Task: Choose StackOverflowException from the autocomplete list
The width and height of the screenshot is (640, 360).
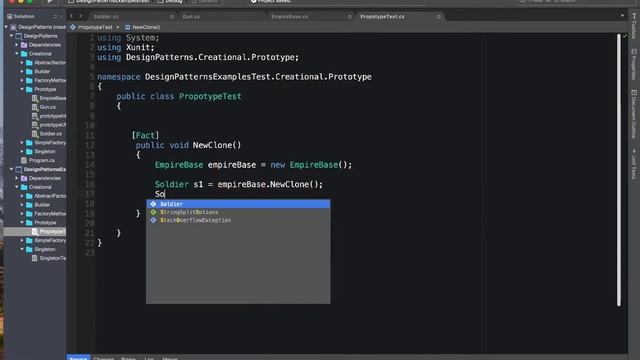Action: [238, 220]
